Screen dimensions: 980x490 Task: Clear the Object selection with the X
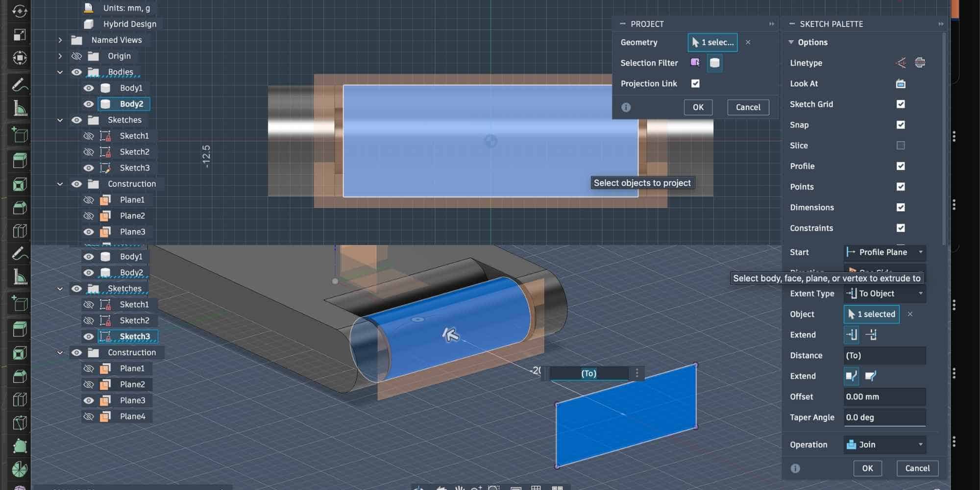(x=910, y=314)
